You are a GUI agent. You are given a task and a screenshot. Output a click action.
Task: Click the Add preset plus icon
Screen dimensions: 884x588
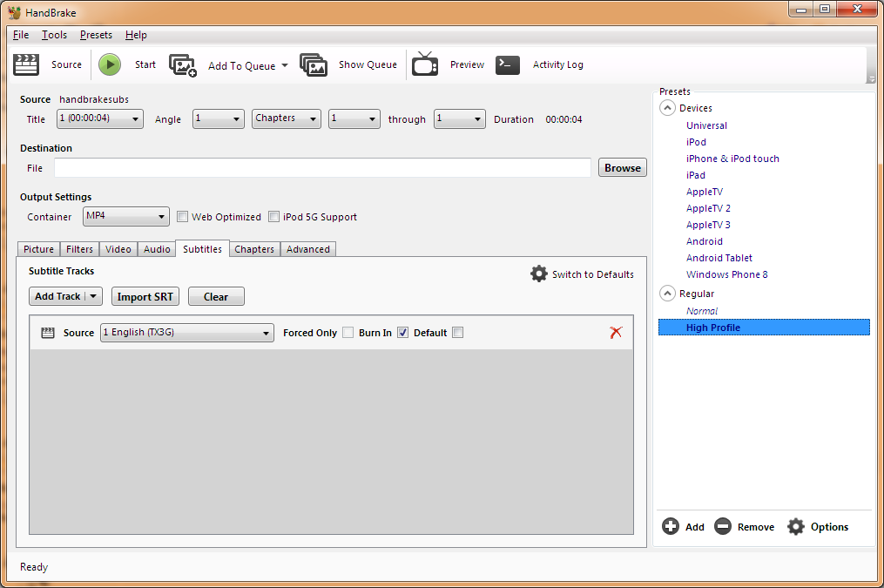pyautogui.click(x=671, y=526)
